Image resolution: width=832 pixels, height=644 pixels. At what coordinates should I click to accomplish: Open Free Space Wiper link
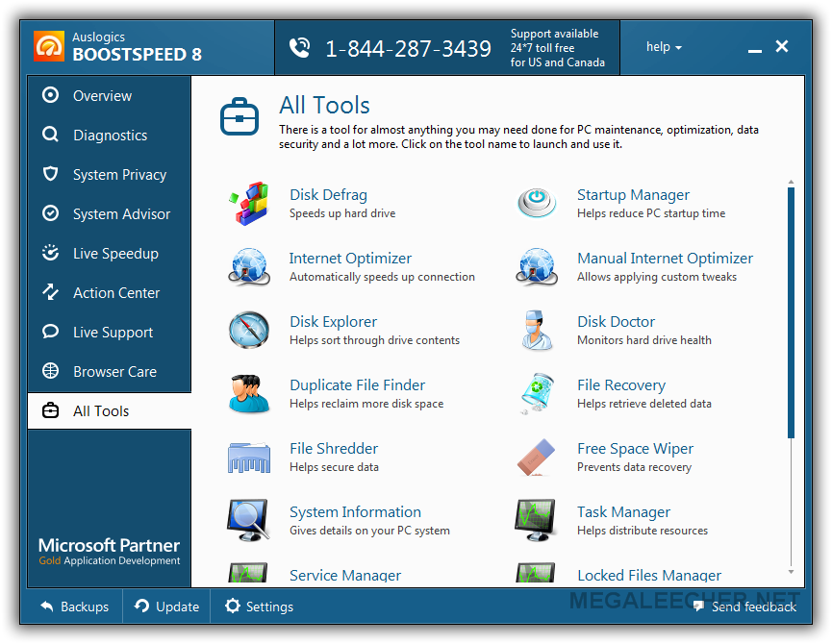pyautogui.click(x=635, y=449)
